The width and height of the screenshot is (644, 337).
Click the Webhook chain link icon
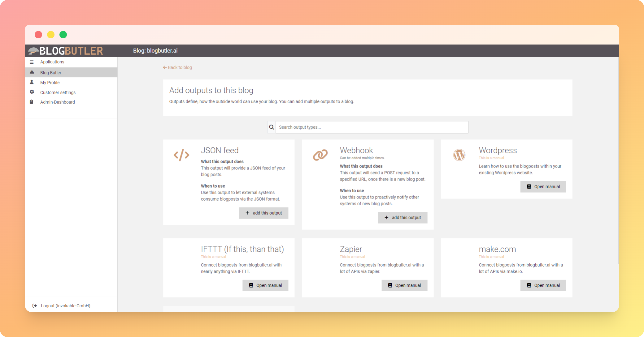[320, 155]
